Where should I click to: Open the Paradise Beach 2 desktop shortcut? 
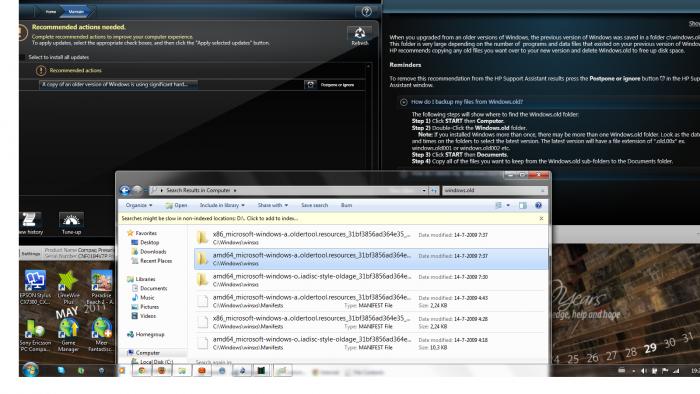click(x=101, y=287)
